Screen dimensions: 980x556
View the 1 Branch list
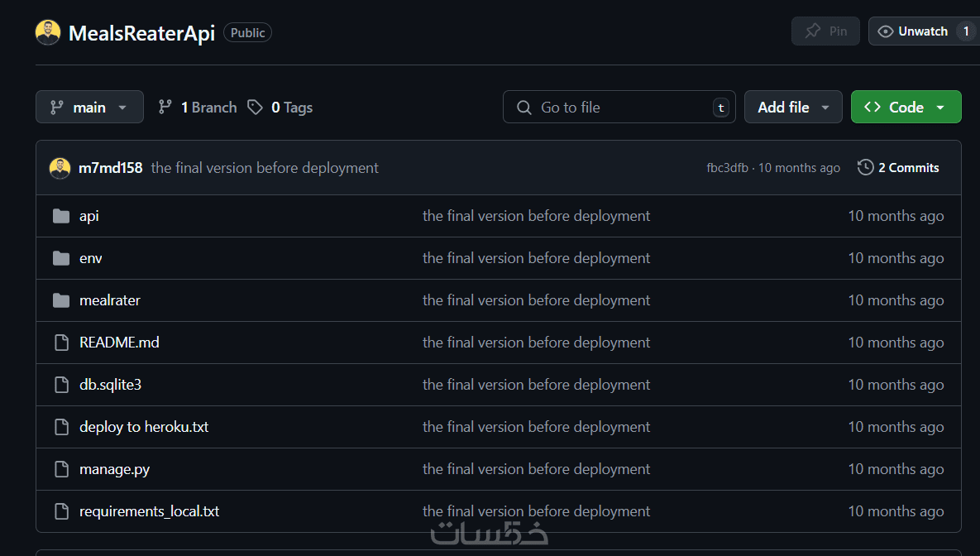tap(198, 108)
